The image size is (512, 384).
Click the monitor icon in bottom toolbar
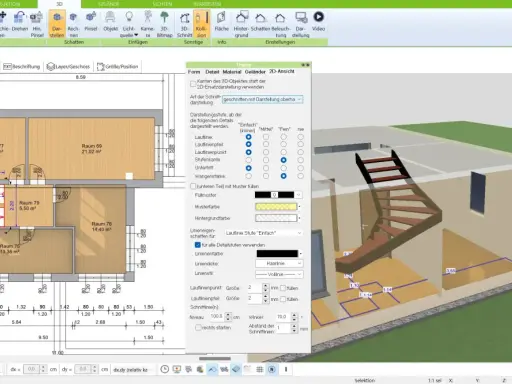pos(177,369)
